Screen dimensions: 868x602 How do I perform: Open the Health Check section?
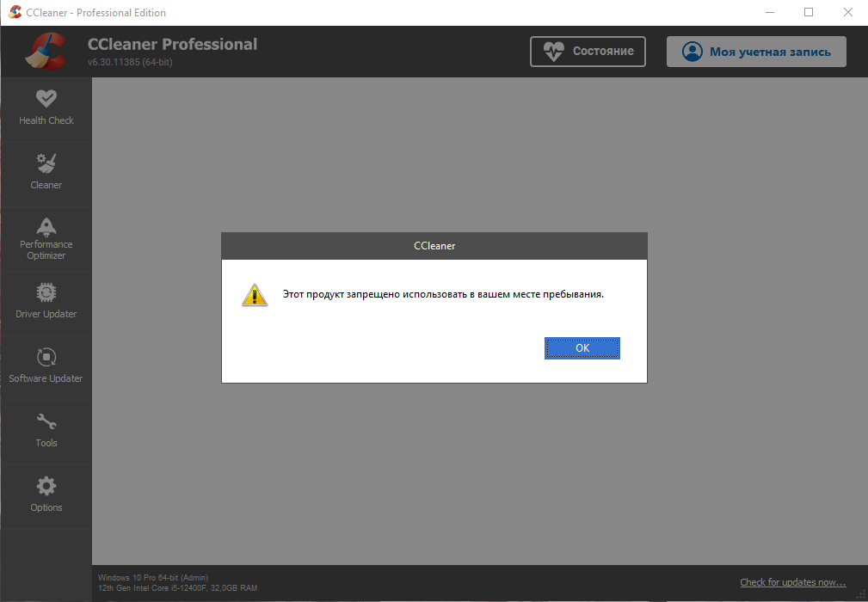pos(46,109)
